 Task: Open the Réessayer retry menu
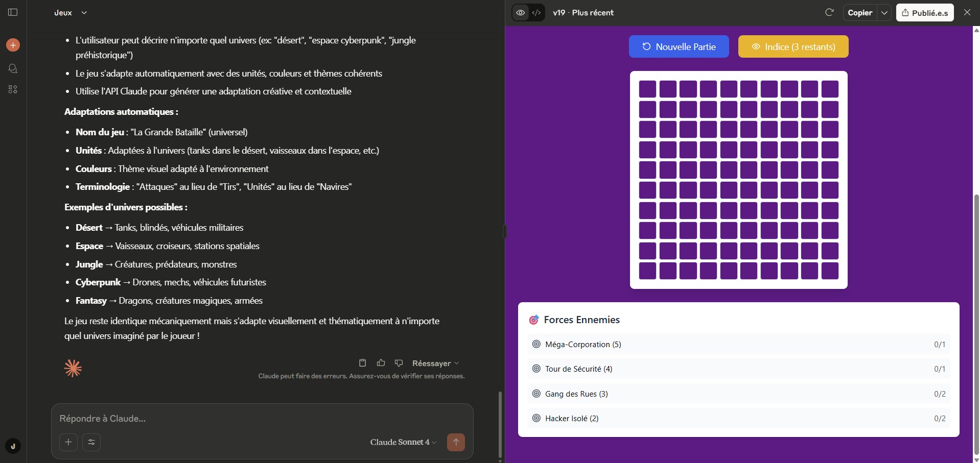[435, 363]
